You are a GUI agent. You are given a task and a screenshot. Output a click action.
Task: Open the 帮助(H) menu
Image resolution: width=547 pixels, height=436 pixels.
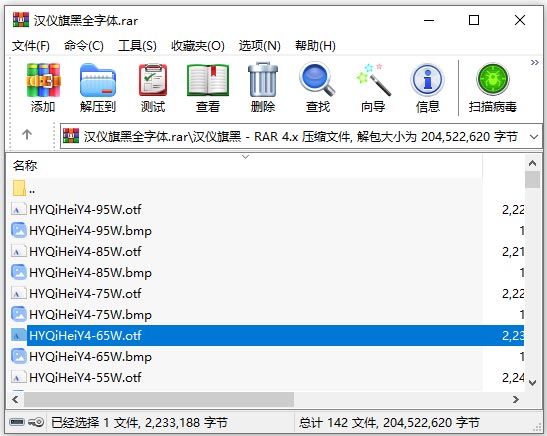315,46
